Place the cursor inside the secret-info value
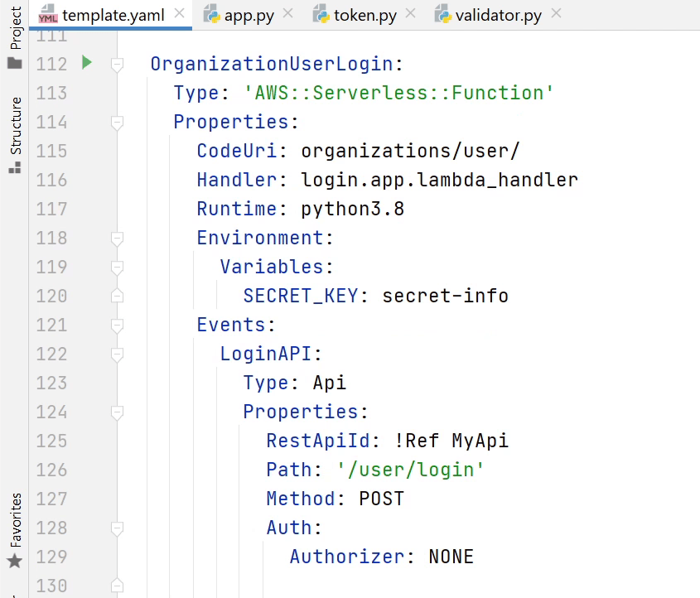 pos(445,296)
